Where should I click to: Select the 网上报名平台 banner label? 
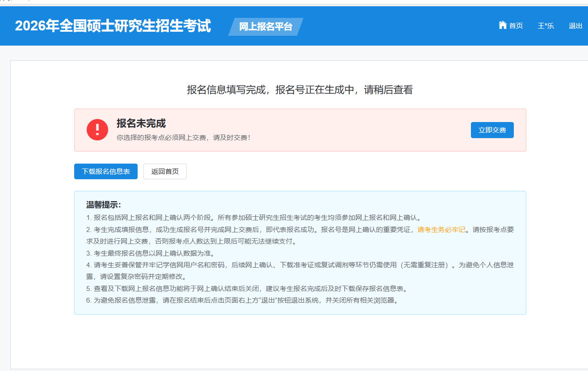pyautogui.click(x=265, y=27)
